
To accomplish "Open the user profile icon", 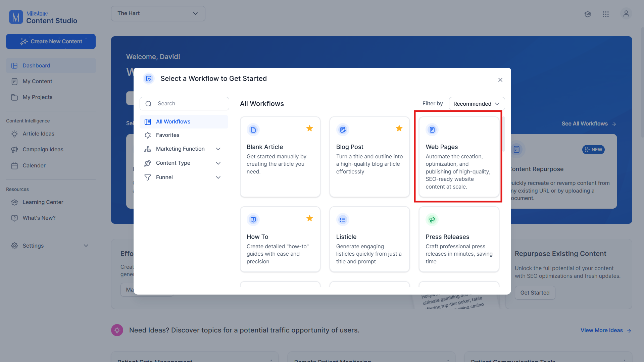I will 626,14.
